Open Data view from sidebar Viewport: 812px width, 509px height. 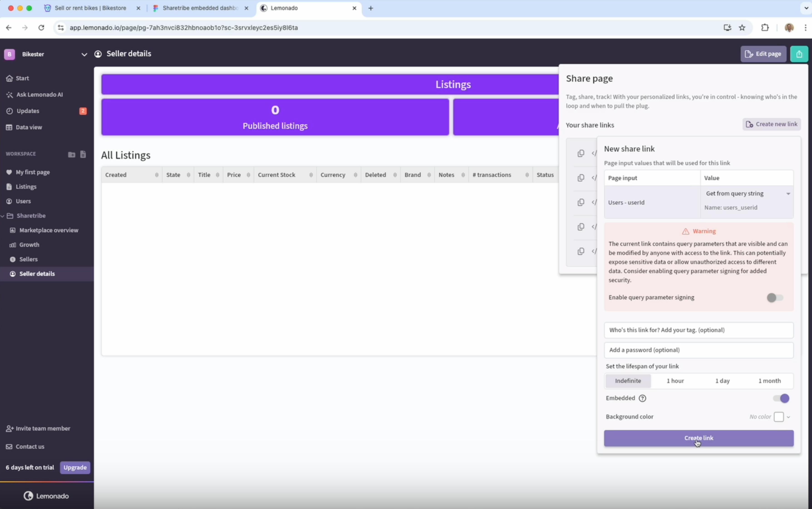[29, 127]
